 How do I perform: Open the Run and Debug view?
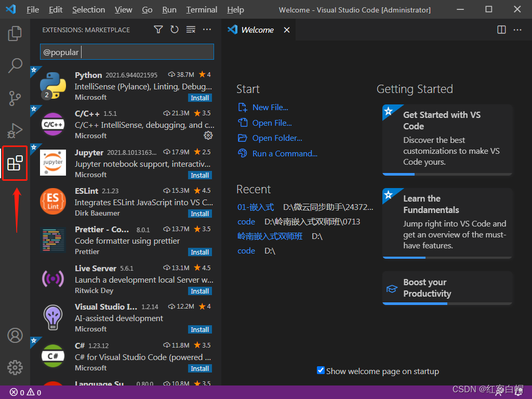tap(15, 130)
